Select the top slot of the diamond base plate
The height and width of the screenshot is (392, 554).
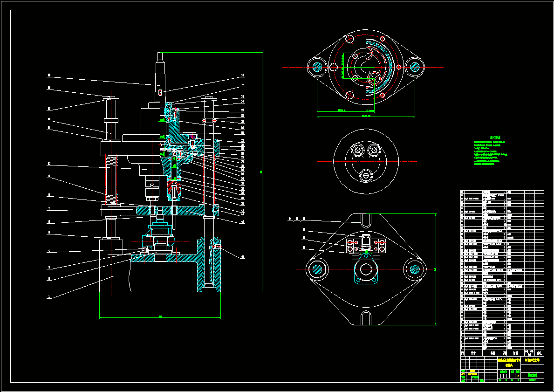(x=366, y=220)
